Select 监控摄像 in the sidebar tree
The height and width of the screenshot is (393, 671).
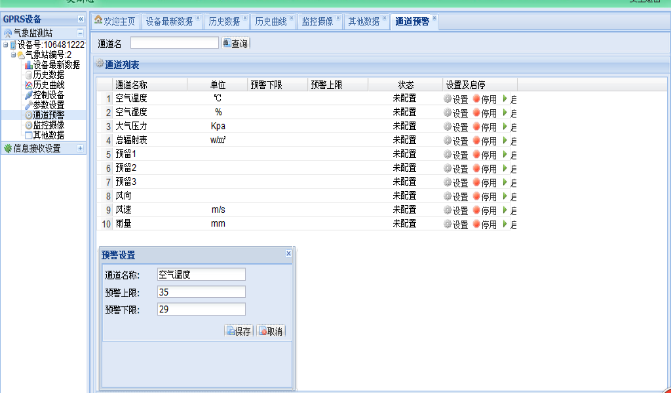[45, 125]
